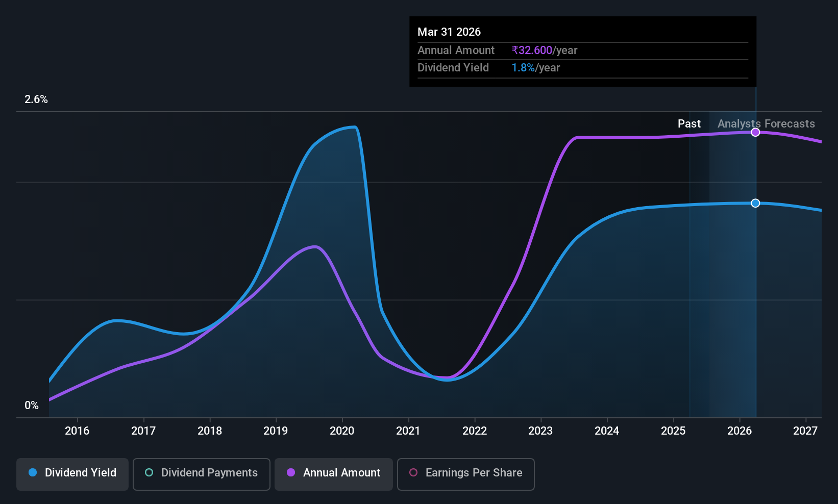Click the purple Annual Amount legend dot
This screenshot has width=838, height=504.
[x=291, y=472]
